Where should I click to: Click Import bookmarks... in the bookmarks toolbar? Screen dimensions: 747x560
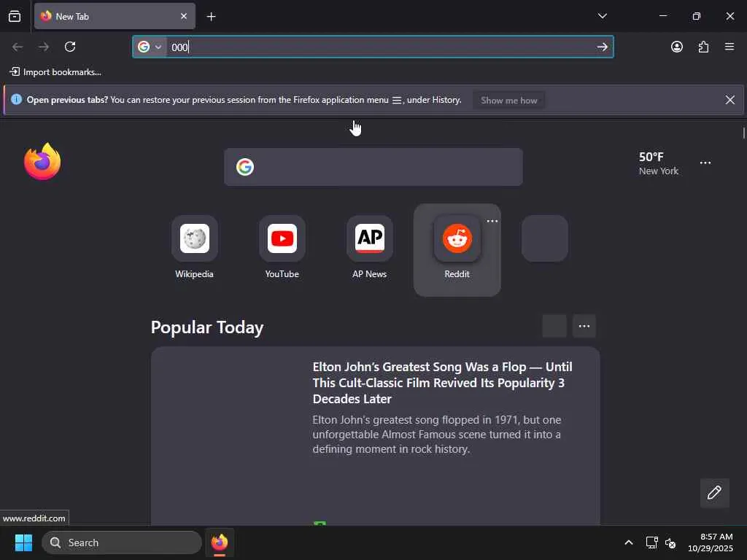[55, 72]
